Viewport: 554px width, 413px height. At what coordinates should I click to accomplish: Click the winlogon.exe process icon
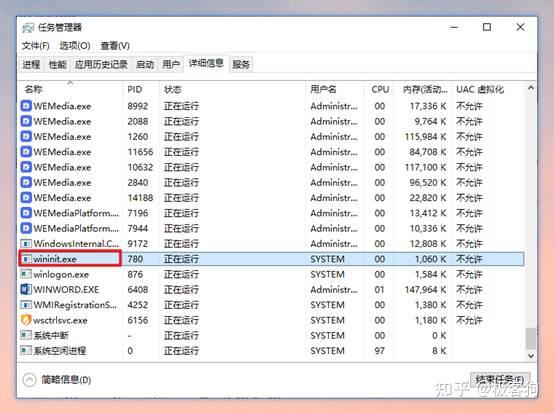[26, 274]
